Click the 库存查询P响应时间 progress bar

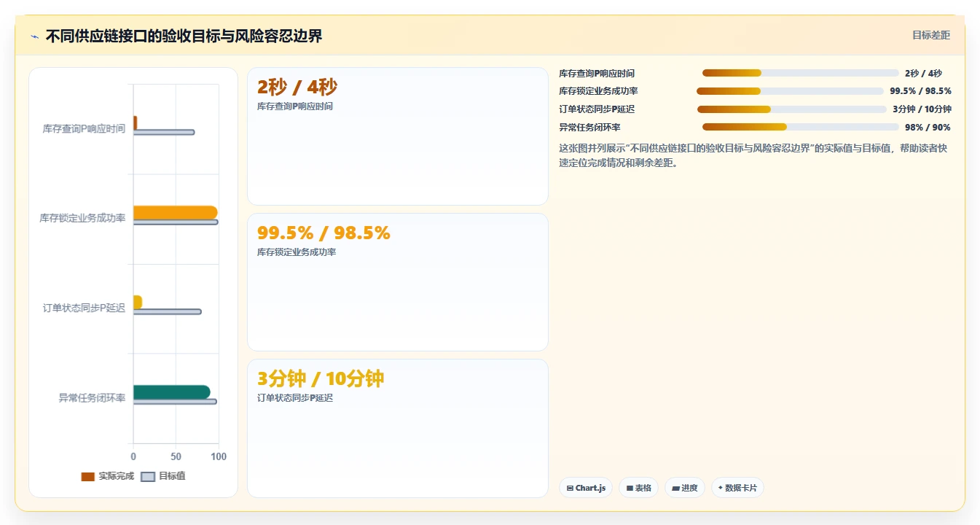pos(800,73)
